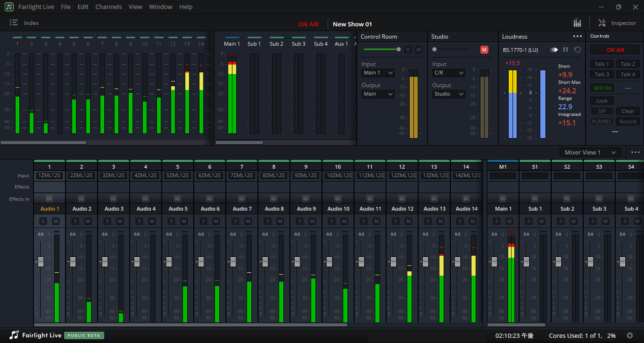Screen dimensions: 644x343
Task: Select channel 1 input 1ZML12S field
Action: click(x=49, y=176)
